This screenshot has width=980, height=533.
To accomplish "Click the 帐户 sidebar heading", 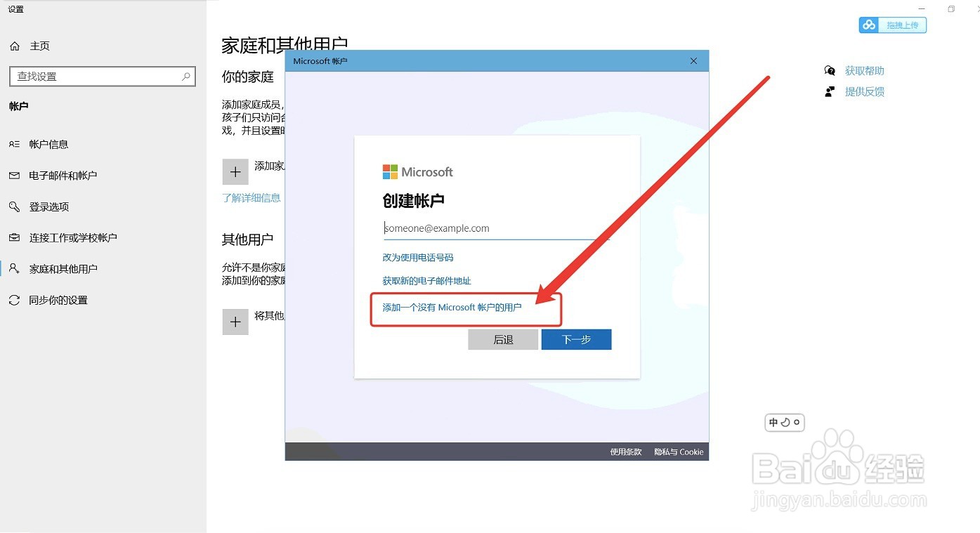I will tap(19, 107).
